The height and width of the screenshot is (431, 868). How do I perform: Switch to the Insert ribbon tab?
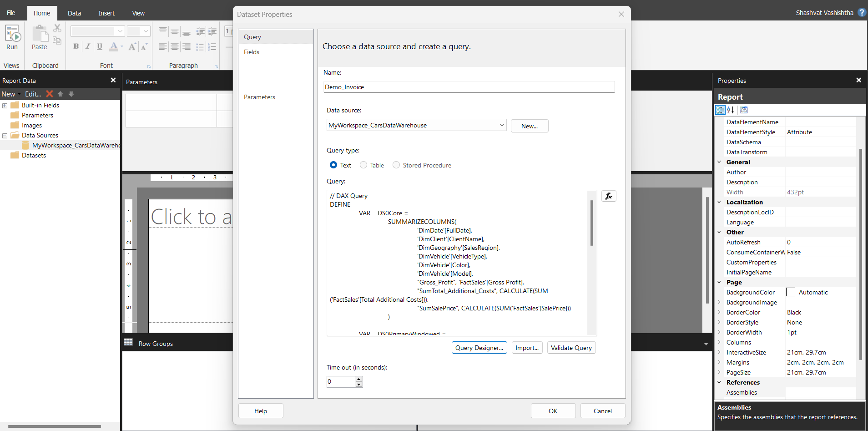[x=106, y=13]
